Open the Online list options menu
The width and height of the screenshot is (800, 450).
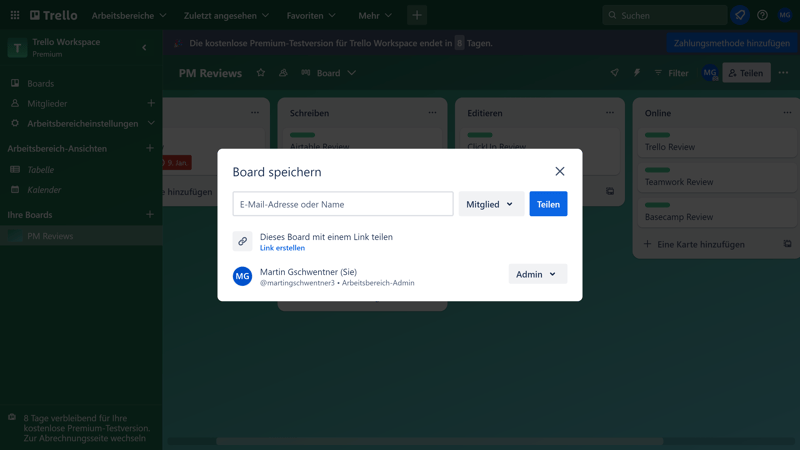(787, 113)
